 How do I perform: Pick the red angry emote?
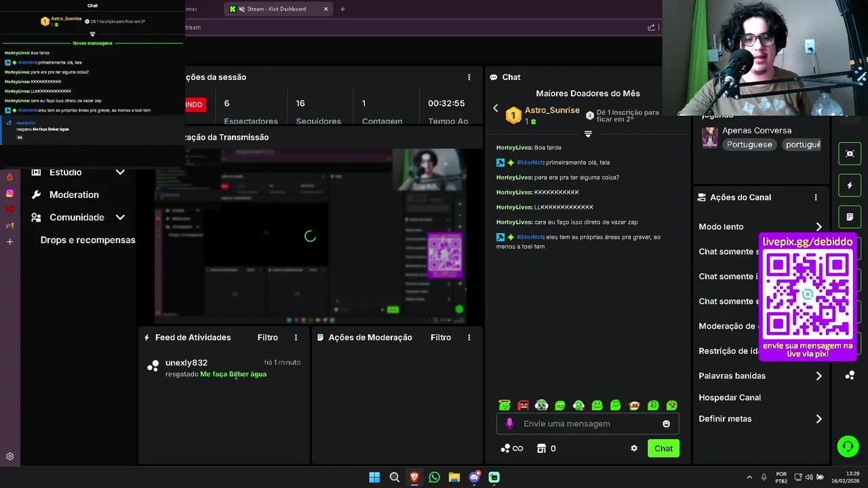tap(523, 405)
